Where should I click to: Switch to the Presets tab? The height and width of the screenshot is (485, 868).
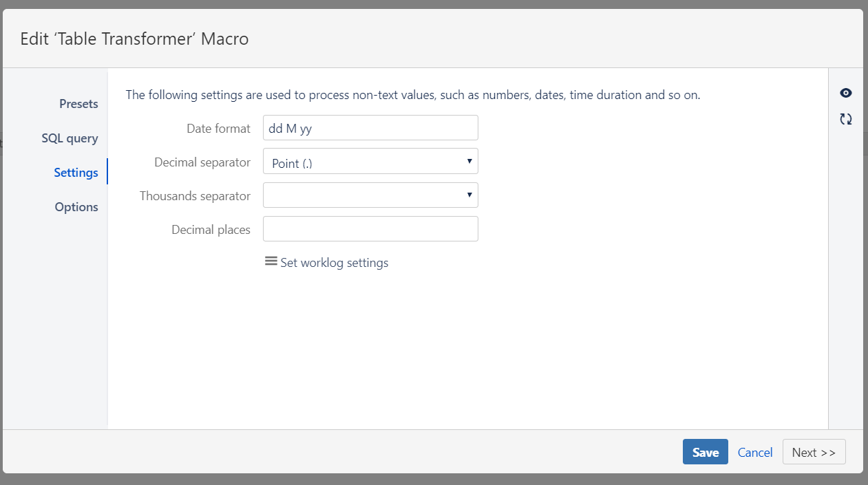tap(78, 103)
